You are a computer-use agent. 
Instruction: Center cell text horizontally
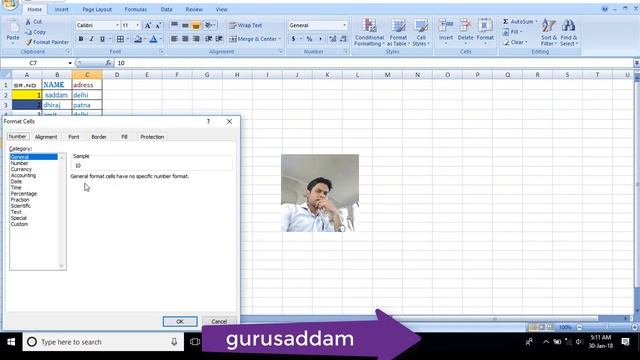tap(185, 39)
